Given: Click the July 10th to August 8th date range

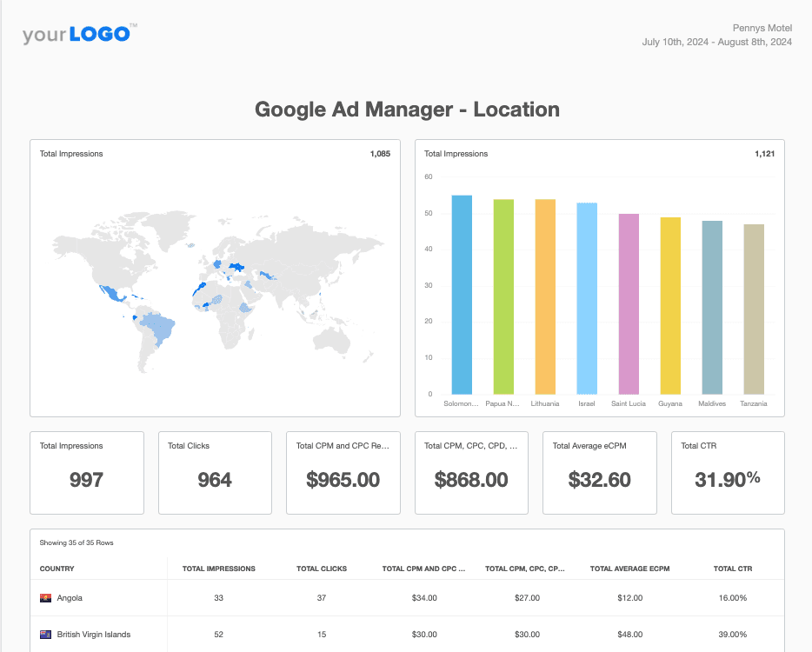Looking at the screenshot, I should 717,42.
